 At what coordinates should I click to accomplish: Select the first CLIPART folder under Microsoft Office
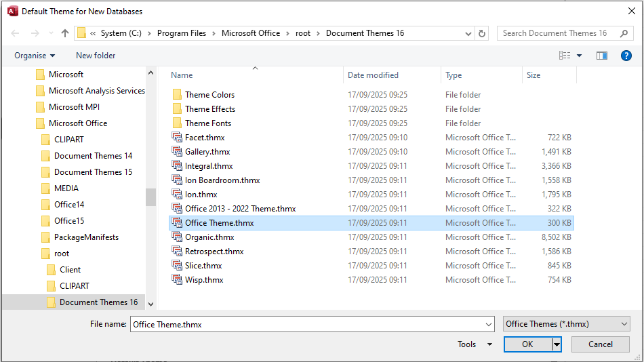(x=68, y=139)
